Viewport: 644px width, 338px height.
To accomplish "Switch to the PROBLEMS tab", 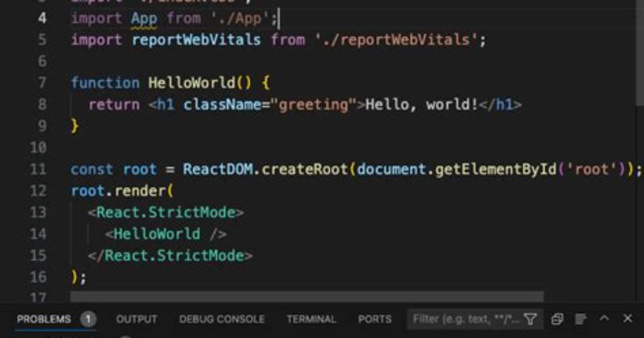I will (44, 319).
